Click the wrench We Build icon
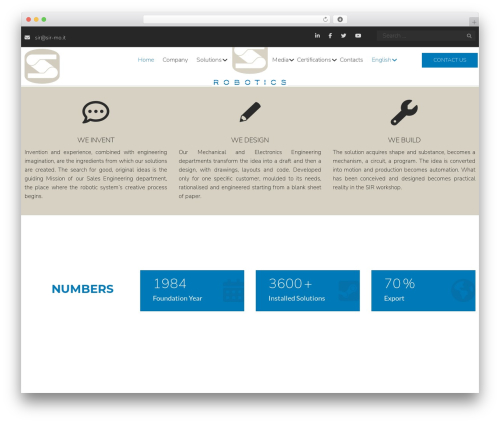 pos(404,113)
